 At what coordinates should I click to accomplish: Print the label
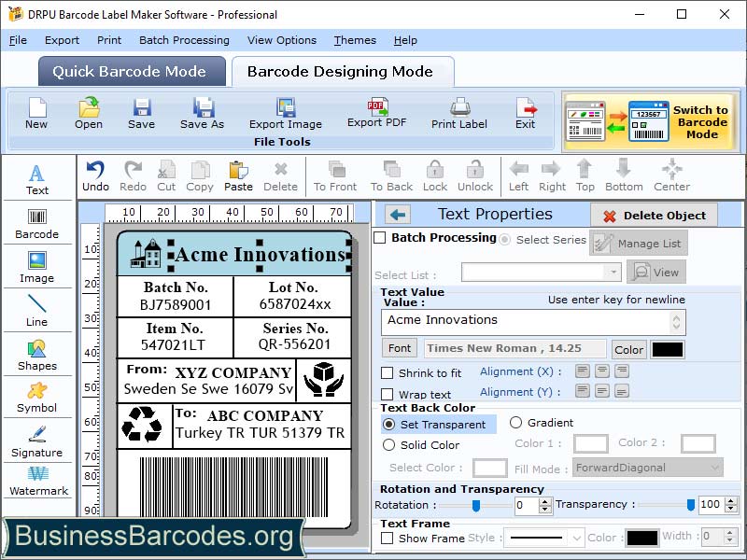pyautogui.click(x=459, y=113)
